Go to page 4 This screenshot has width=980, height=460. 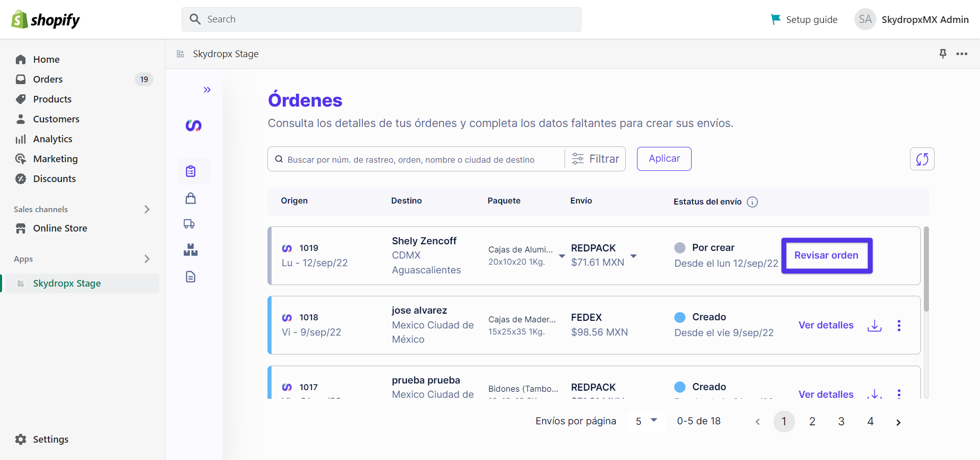pos(870,422)
